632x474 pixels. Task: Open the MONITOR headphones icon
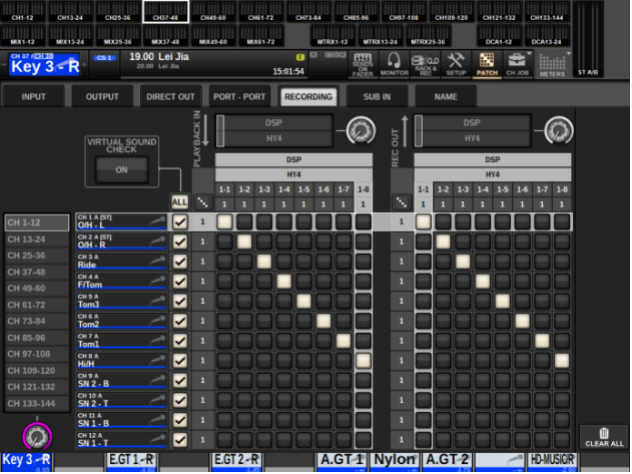(x=394, y=65)
